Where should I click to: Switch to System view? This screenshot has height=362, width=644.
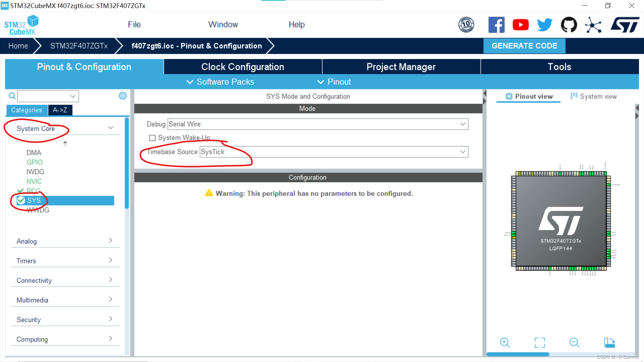tap(594, 97)
